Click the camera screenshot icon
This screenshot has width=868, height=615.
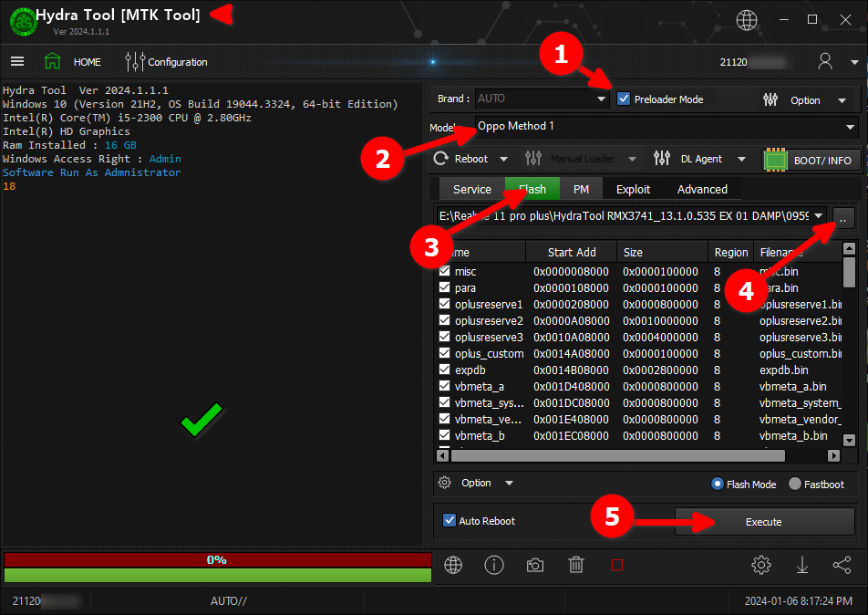(x=534, y=565)
